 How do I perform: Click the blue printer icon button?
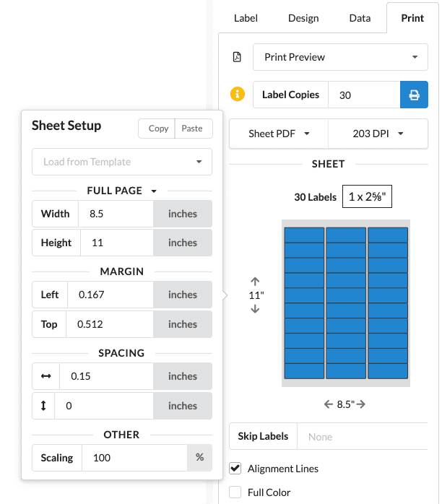pyautogui.click(x=414, y=95)
